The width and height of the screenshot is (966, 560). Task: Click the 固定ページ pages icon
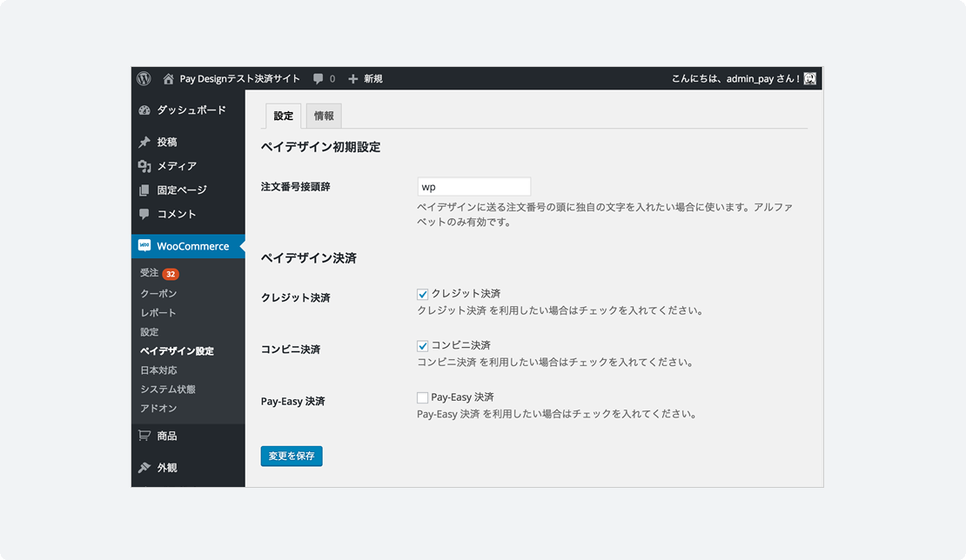coord(144,190)
